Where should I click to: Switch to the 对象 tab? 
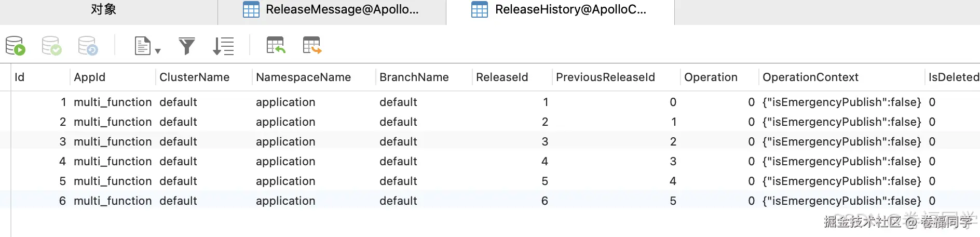click(103, 9)
